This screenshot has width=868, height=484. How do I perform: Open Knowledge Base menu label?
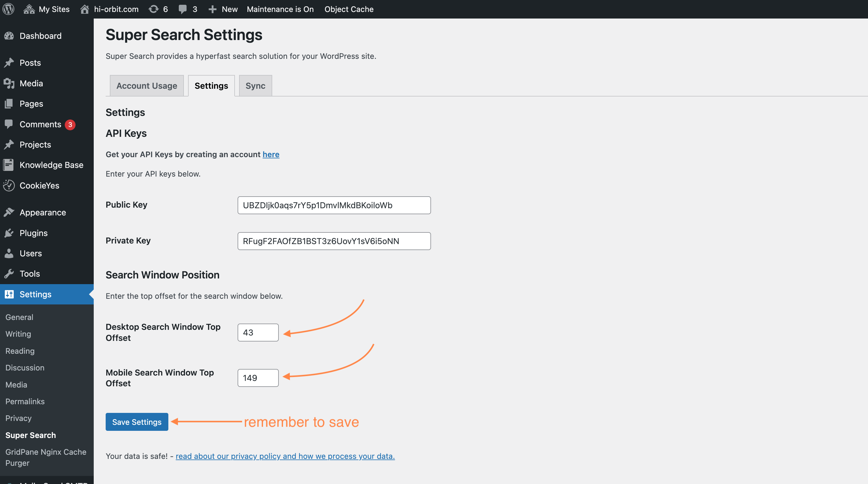pyautogui.click(x=52, y=165)
